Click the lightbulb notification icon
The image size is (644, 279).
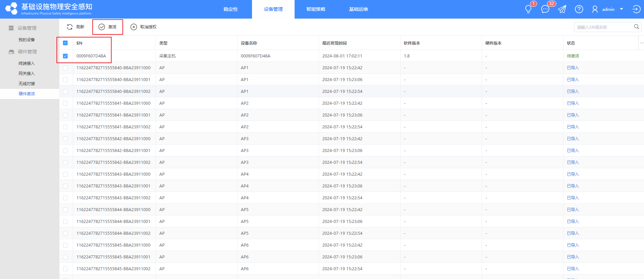click(x=528, y=9)
